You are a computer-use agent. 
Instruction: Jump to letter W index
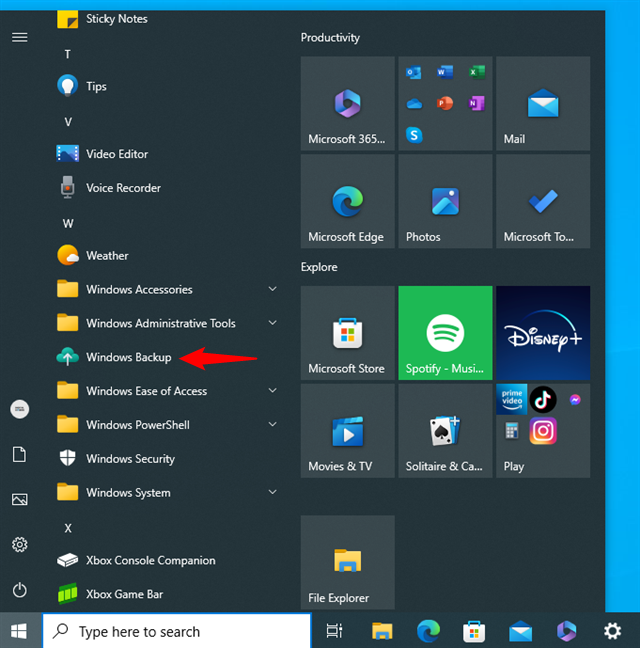[68, 224]
